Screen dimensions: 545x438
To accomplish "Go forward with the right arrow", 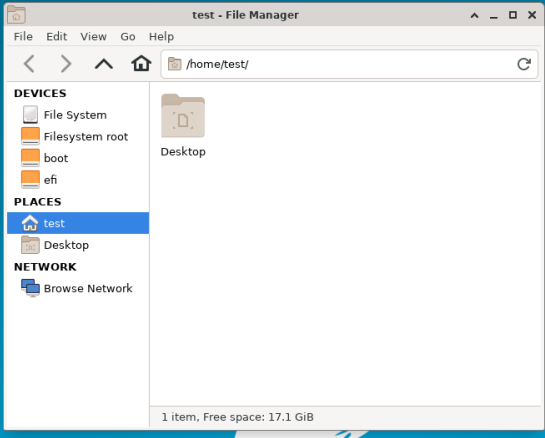I will pyautogui.click(x=66, y=64).
